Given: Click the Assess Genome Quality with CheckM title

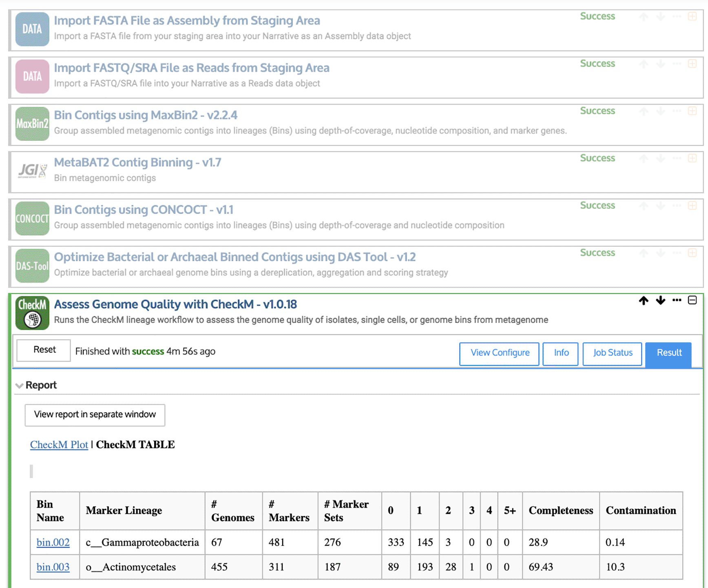Looking at the screenshot, I should click(175, 304).
